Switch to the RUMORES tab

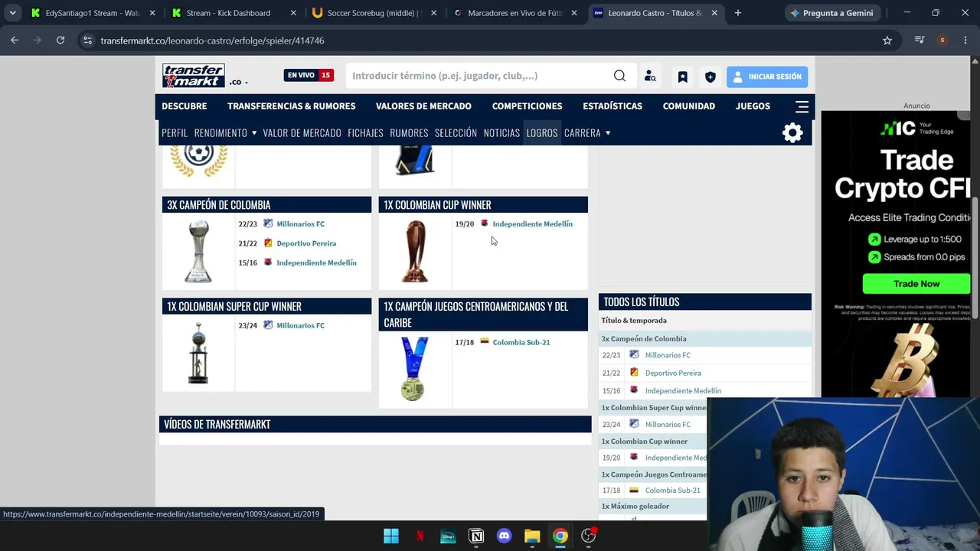(409, 133)
